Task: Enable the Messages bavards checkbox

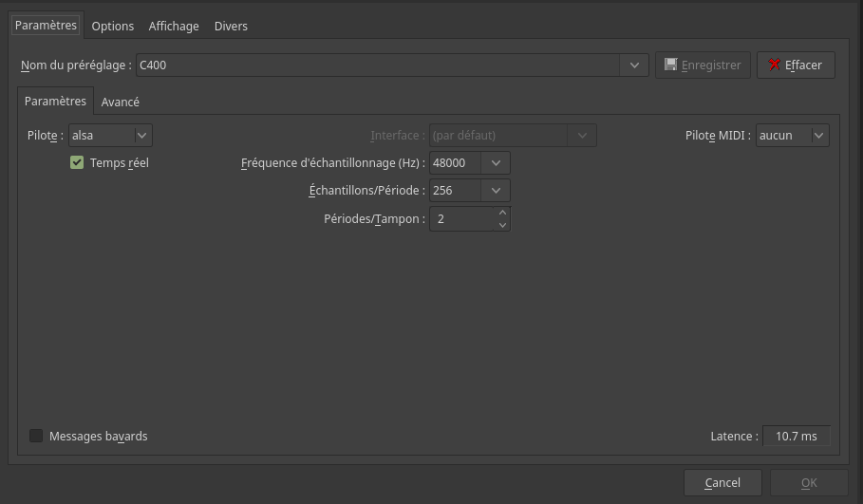Action: pyautogui.click(x=36, y=436)
